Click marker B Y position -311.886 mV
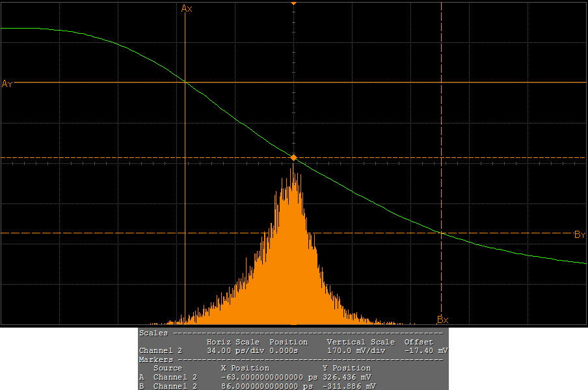 (349, 386)
